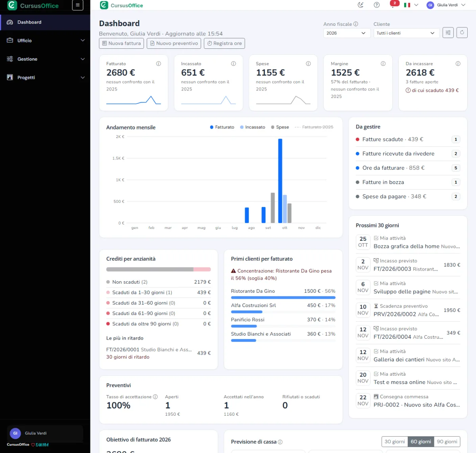Click the CursusOffice logo in the top bar
The height and width of the screenshot is (453, 476).
coord(122,5)
